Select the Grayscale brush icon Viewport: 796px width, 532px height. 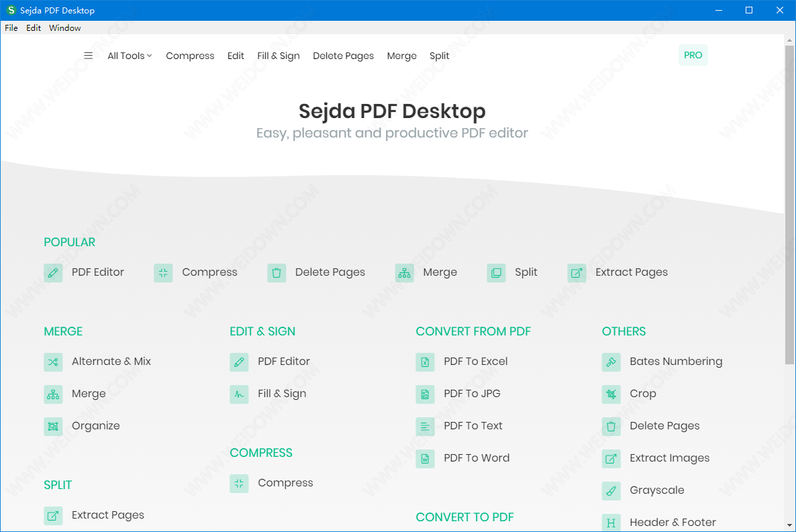coord(611,490)
